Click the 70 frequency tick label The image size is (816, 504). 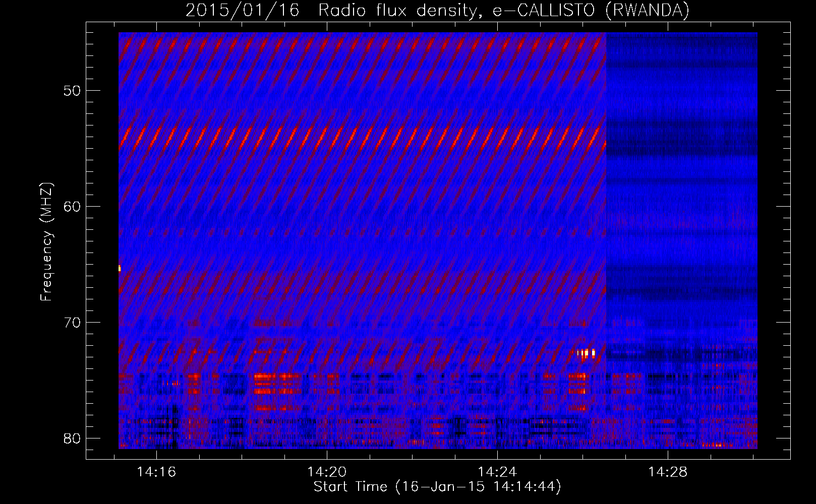tap(73, 323)
